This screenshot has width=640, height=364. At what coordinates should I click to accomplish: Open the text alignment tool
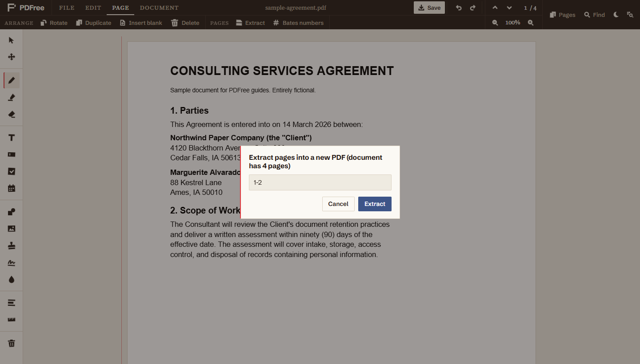[x=12, y=303]
